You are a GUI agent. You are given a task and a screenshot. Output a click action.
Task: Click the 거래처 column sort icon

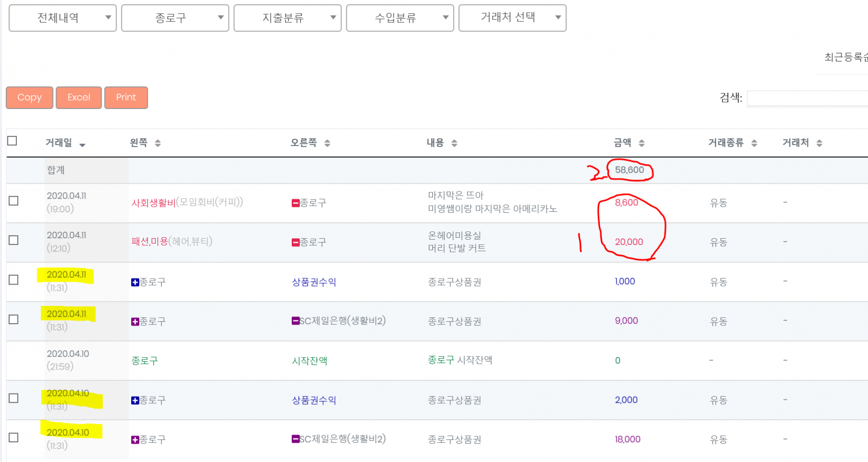(x=819, y=143)
